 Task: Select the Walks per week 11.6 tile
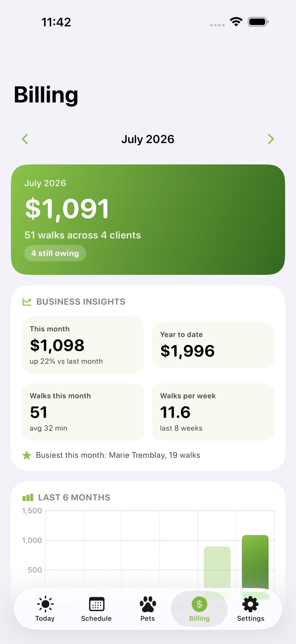coord(213,412)
